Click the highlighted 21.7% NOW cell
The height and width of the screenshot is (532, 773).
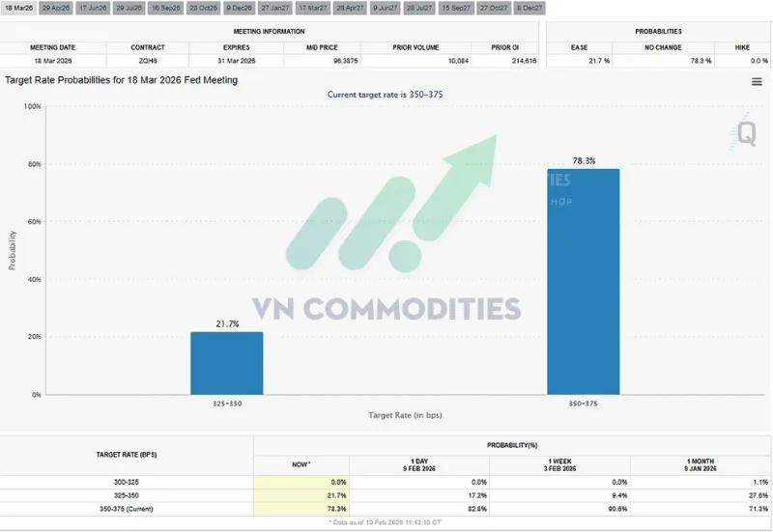pyautogui.click(x=301, y=495)
